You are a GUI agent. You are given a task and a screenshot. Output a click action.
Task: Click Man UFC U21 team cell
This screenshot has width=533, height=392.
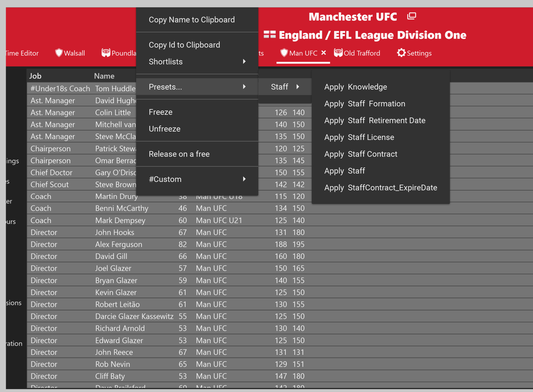click(219, 221)
